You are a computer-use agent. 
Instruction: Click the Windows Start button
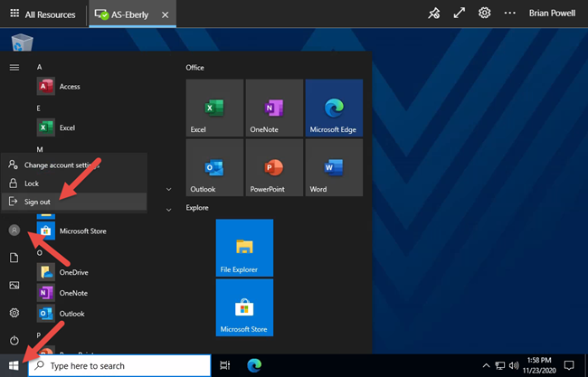14,365
